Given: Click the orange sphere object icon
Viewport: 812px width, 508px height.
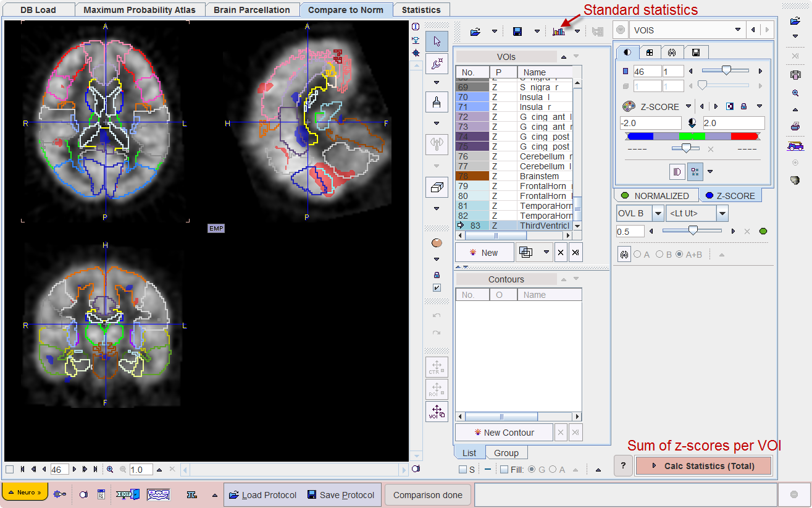Looking at the screenshot, I should (437, 243).
